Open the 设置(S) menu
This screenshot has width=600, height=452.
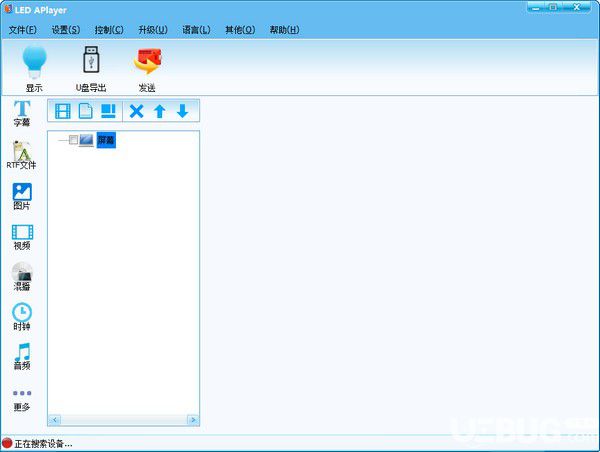click(66, 30)
